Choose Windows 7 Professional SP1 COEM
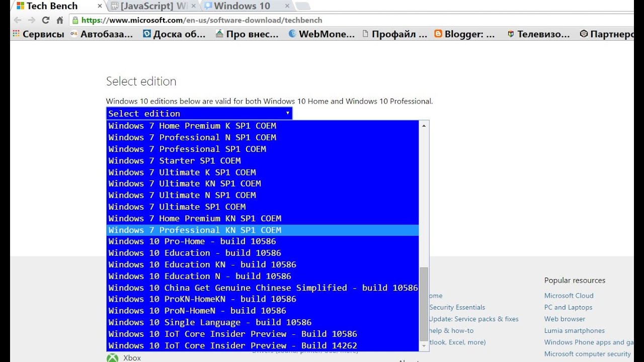 (x=263, y=149)
